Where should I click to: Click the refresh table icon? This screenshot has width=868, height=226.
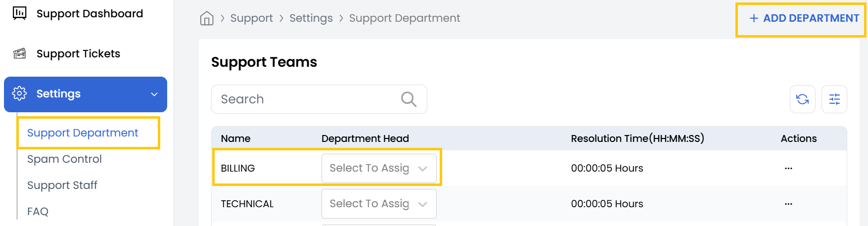802,99
